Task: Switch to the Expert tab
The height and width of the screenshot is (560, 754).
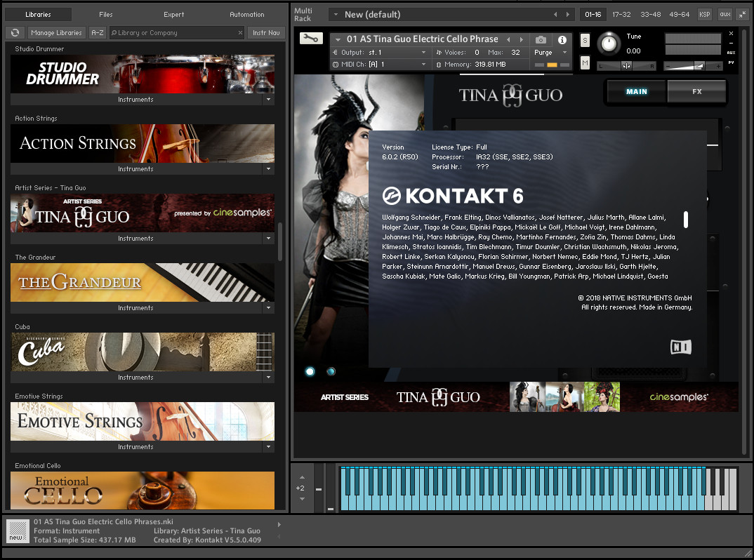Action: click(173, 15)
